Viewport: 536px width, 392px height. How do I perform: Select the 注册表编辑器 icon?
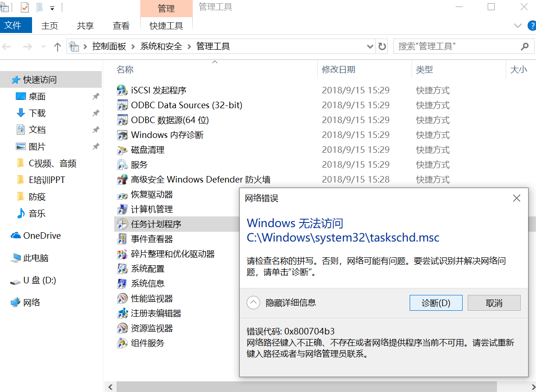[x=122, y=314]
